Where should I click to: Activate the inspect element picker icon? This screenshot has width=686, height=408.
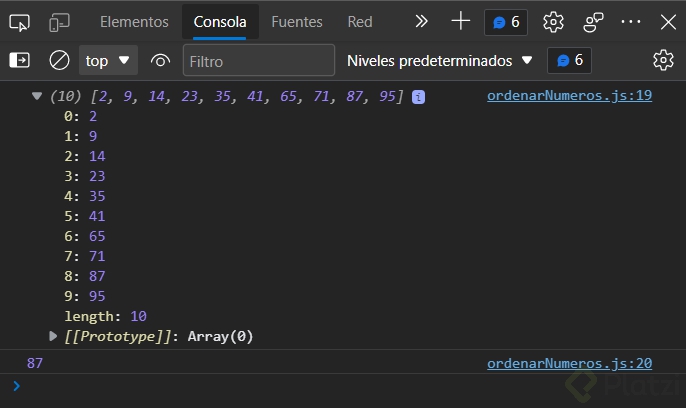(19, 22)
